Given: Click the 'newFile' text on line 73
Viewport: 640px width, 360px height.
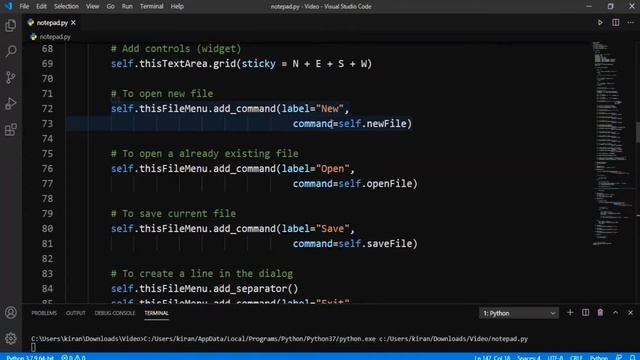Looking at the screenshot, I should coord(386,124).
